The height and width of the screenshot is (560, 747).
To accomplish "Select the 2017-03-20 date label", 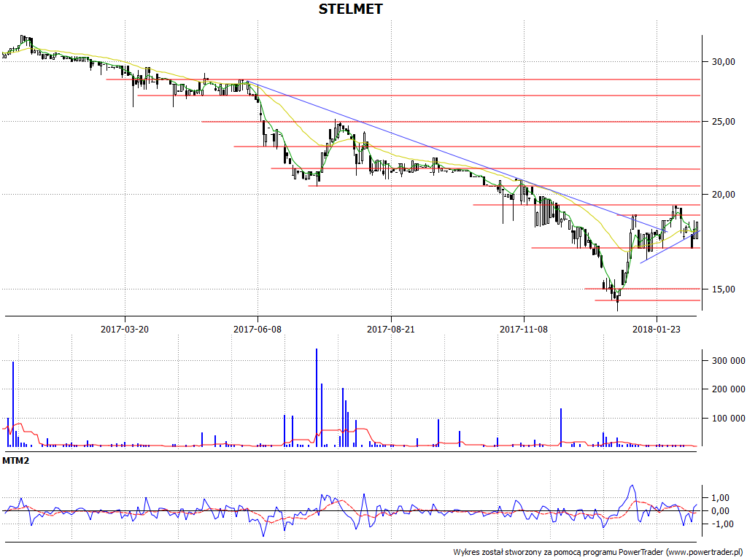I will coord(125,329).
